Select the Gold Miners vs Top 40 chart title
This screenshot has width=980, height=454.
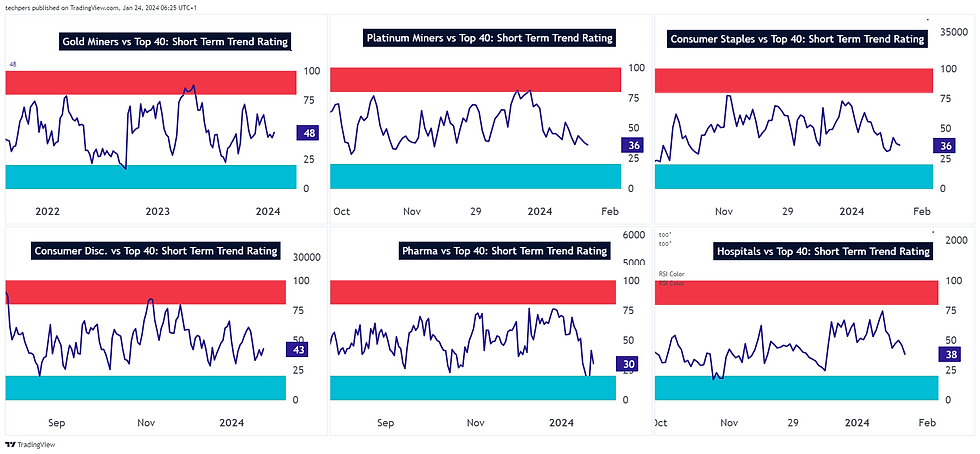pyautogui.click(x=175, y=42)
